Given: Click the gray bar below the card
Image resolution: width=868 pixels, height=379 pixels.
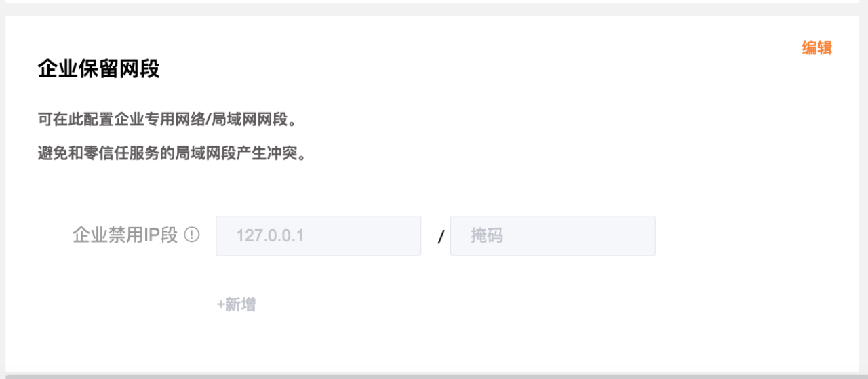Looking at the screenshot, I should click(434, 375).
